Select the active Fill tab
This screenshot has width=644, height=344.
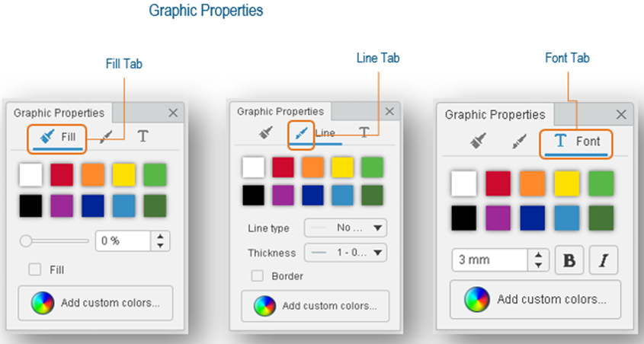[58, 137]
